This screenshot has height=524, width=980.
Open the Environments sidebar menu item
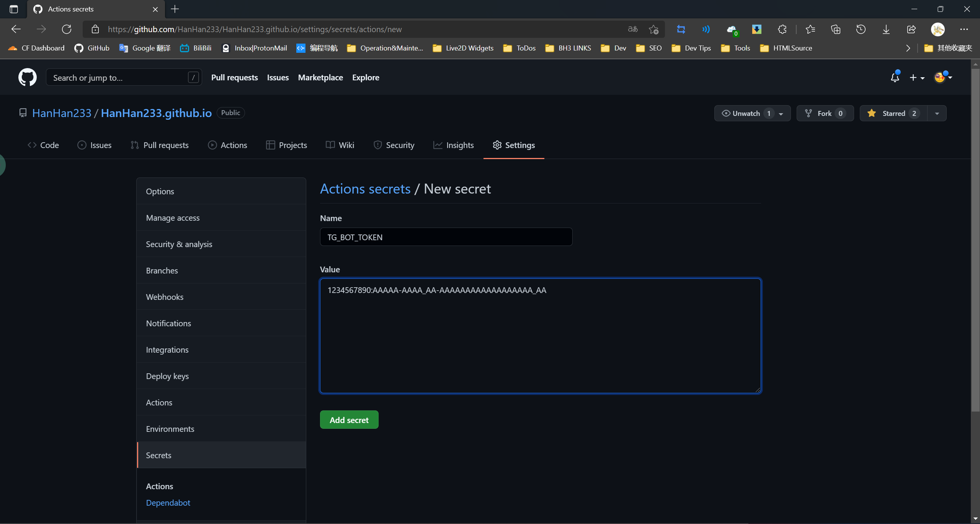click(170, 429)
